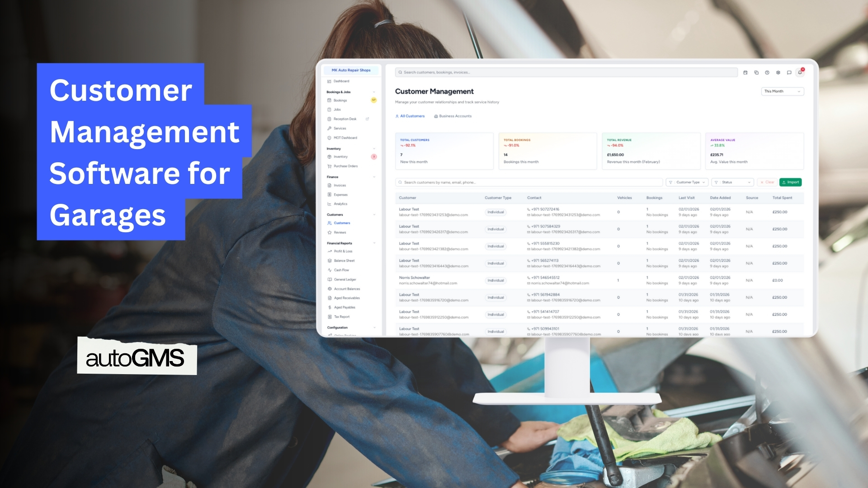The width and height of the screenshot is (868, 488).
Task: Select the Bookings icon in the sidebar
Action: [x=329, y=100]
